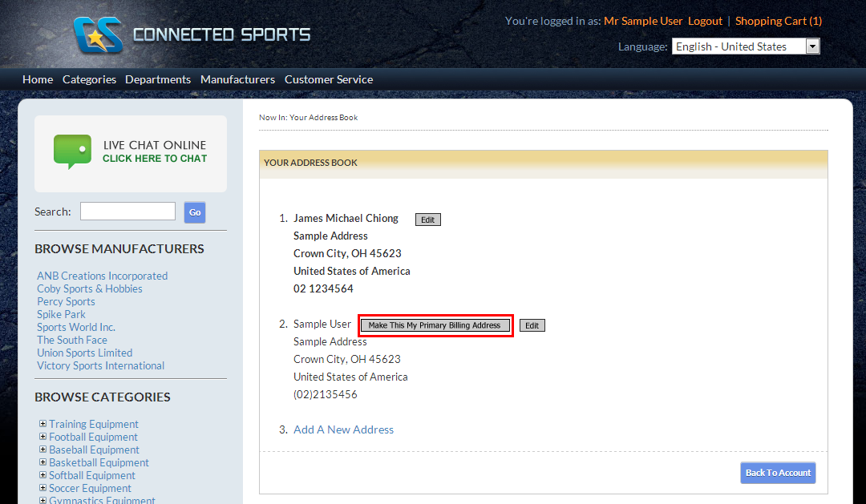The width and height of the screenshot is (866, 504).
Task: Expand the Gymnastics Equipment category
Action: coord(42,500)
